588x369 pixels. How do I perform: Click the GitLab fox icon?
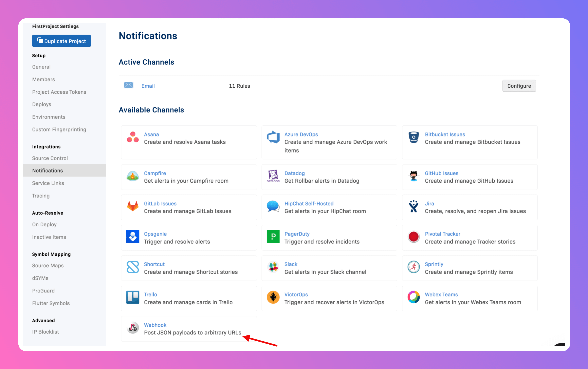[x=133, y=206]
